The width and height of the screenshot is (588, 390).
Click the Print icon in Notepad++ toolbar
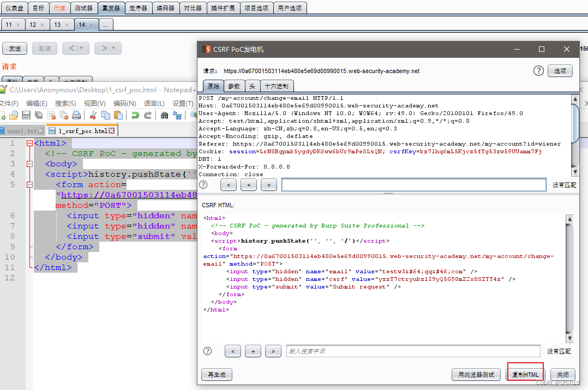(x=76, y=115)
